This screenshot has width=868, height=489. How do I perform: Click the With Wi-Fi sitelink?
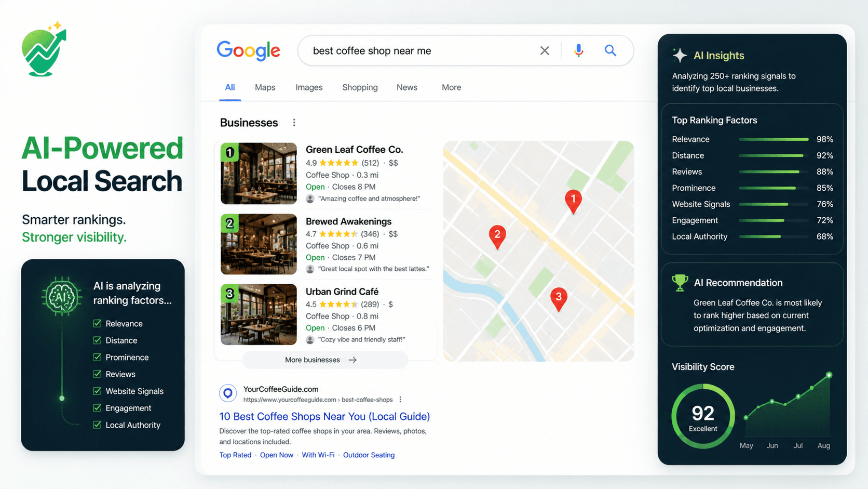(x=318, y=455)
